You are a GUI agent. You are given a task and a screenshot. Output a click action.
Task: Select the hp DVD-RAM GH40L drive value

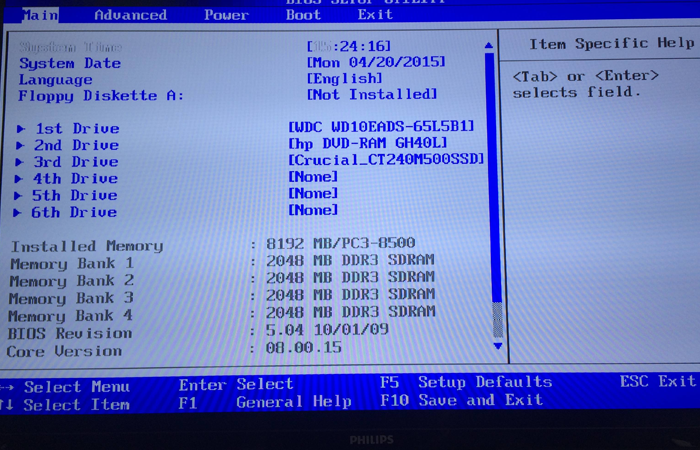tap(368, 143)
